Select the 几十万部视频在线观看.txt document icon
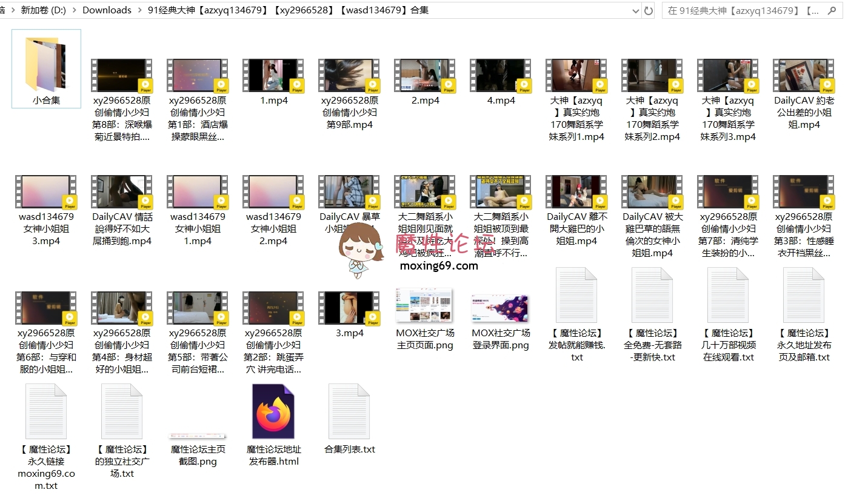848x504 pixels. tap(728, 295)
